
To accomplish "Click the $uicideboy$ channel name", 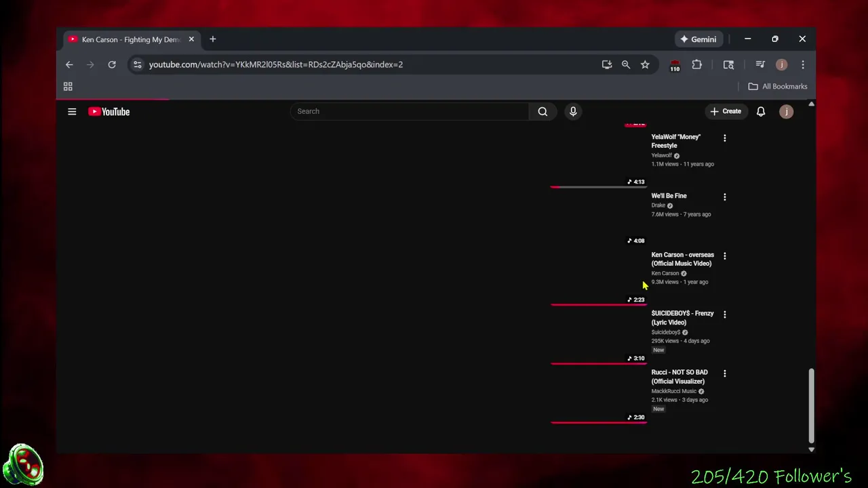I will pos(666,332).
